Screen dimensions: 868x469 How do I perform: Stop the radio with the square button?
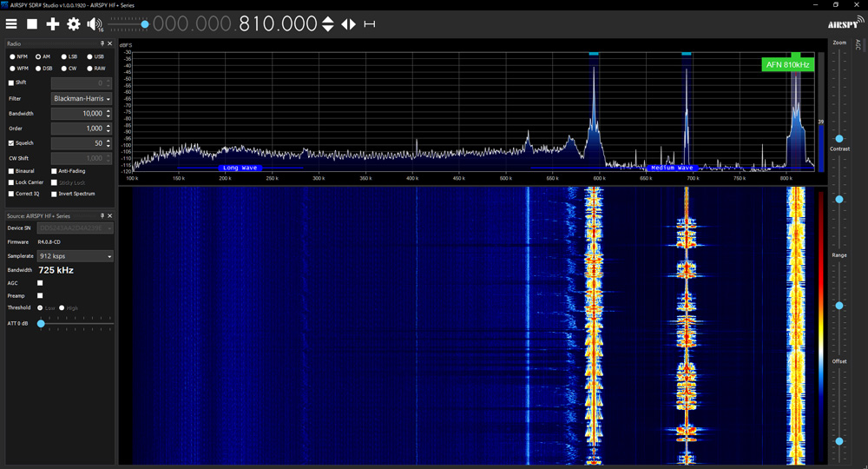pyautogui.click(x=32, y=23)
